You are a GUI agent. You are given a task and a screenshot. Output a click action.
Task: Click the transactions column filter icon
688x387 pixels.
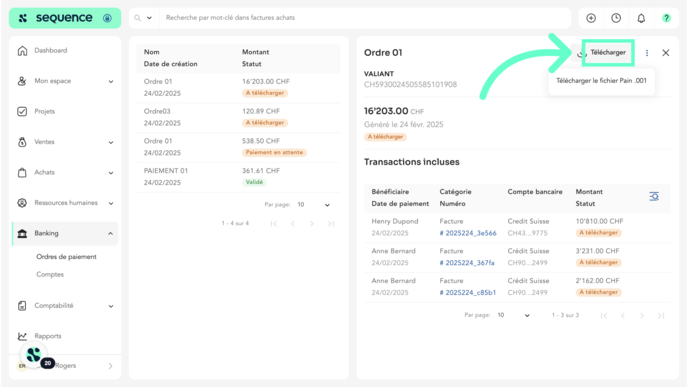click(654, 197)
